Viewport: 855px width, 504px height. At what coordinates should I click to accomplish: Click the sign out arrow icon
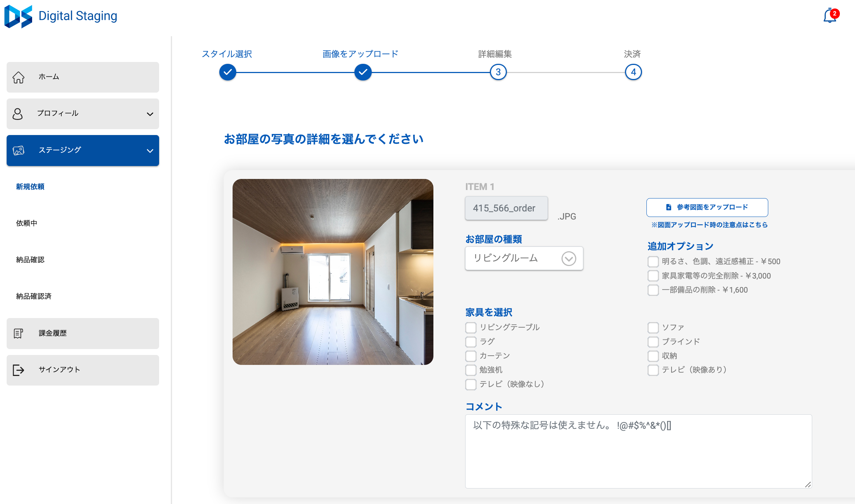click(x=18, y=370)
